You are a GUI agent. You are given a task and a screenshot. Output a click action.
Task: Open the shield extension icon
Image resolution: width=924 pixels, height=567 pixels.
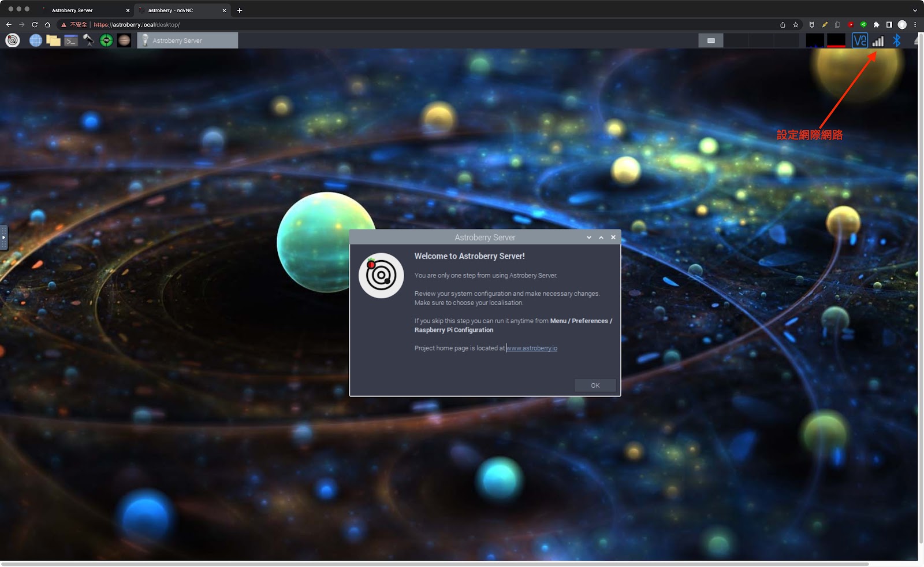(812, 25)
